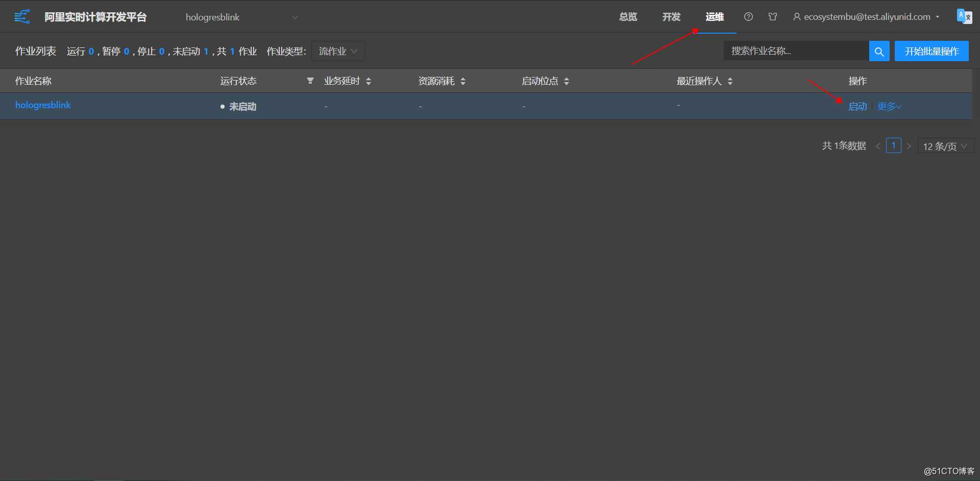Click the 作业名称 column header
The height and width of the screenshot is (481, 980).
click(x=33, y=81)
